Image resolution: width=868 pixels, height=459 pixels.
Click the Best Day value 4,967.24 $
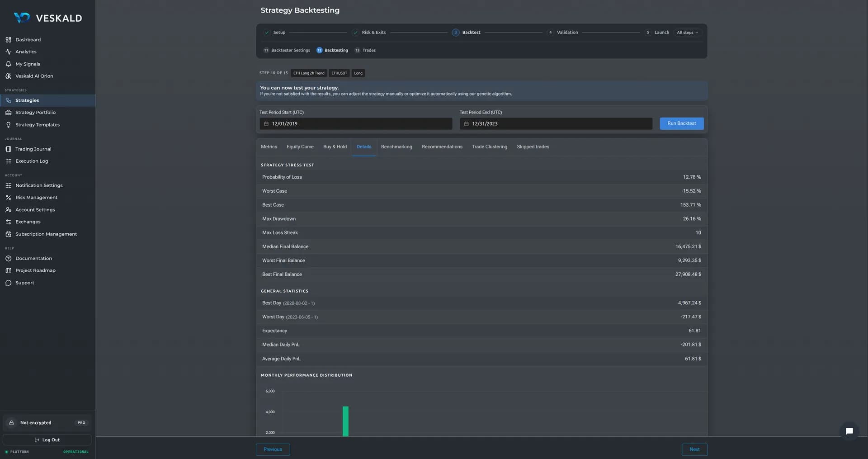pos(689,303)
